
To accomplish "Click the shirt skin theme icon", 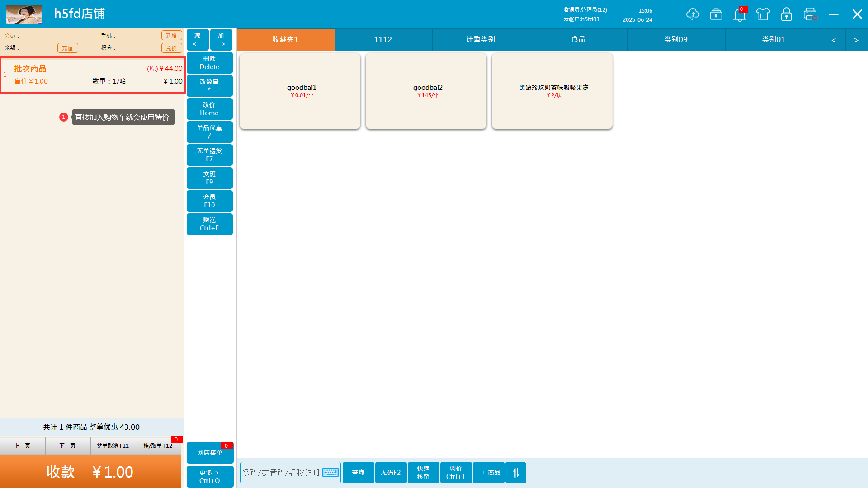I will 763,14.
